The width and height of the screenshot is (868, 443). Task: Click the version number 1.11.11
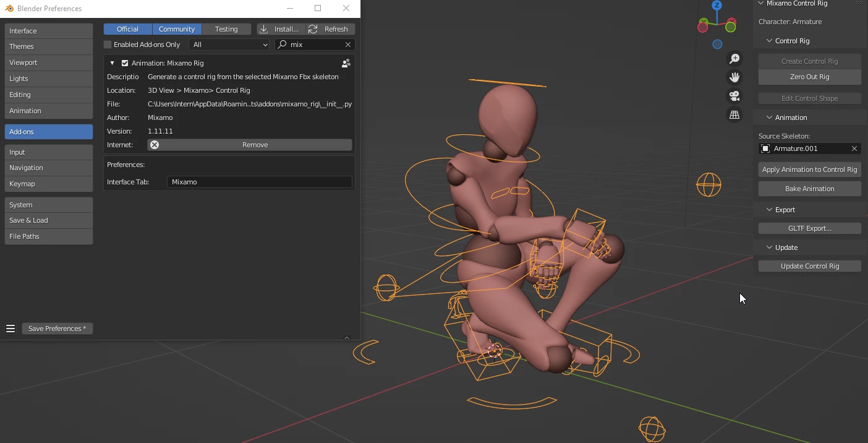[160, 131]
